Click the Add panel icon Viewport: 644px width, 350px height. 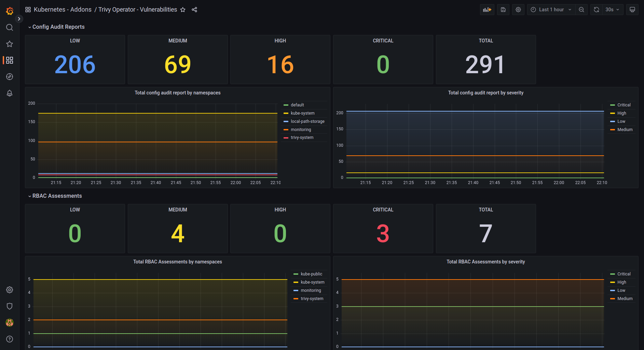pos(487,10)
